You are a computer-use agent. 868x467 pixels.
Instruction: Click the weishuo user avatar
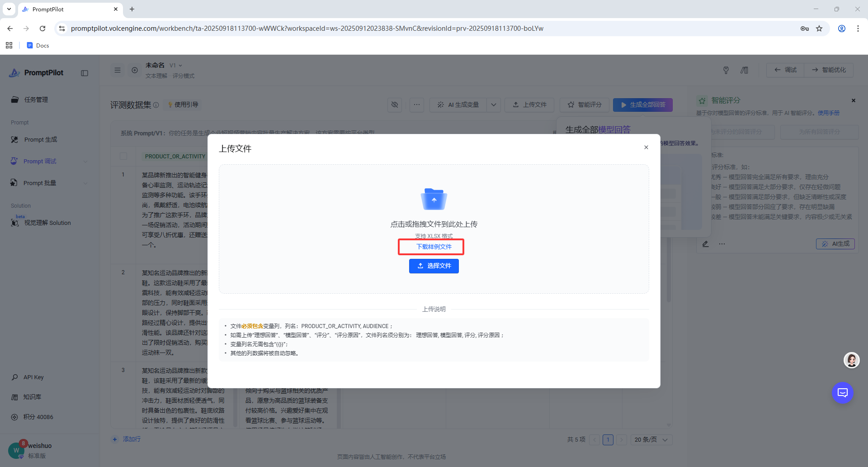[x=16, y=450]
